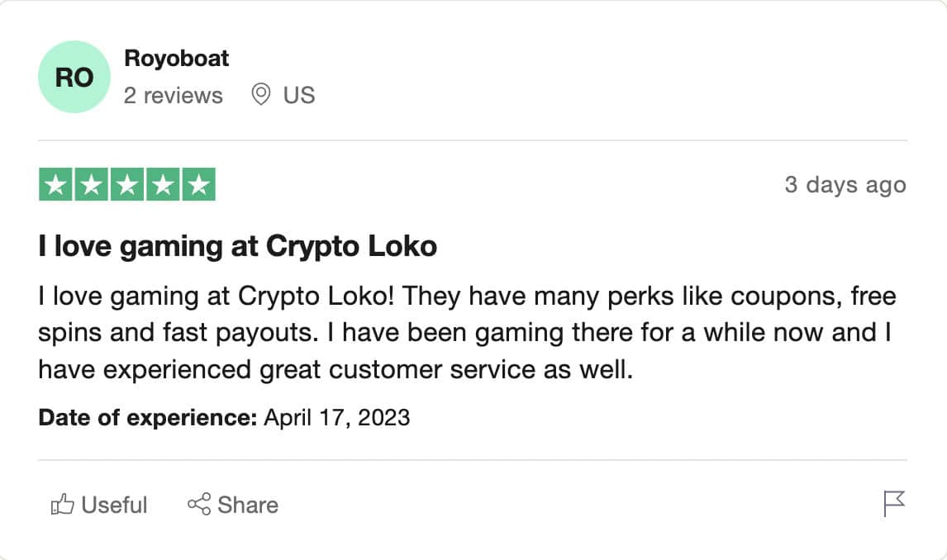Click the review body paragraph text
The height and width of the screenshot is (560, 947).
[467, 333]
